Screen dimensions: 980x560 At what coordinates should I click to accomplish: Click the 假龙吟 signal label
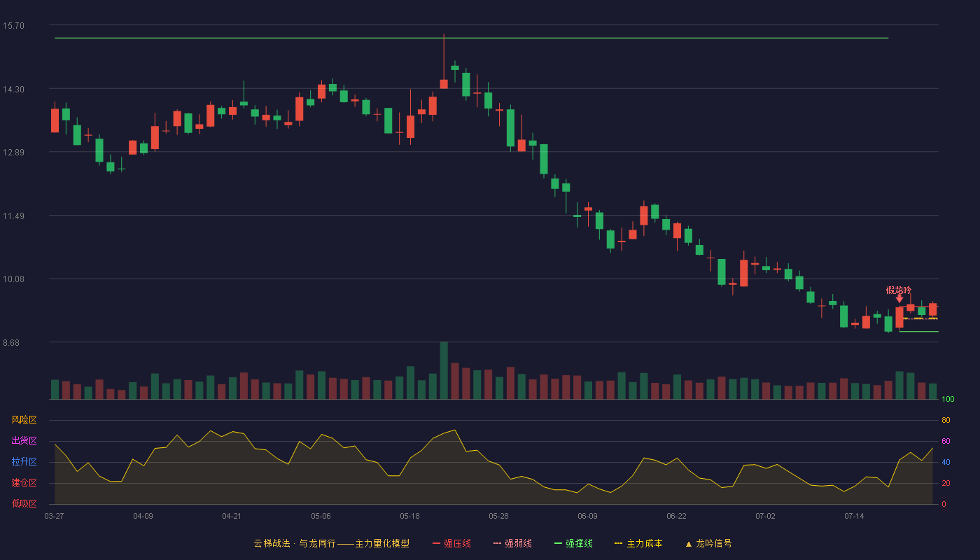coord(899,290)
